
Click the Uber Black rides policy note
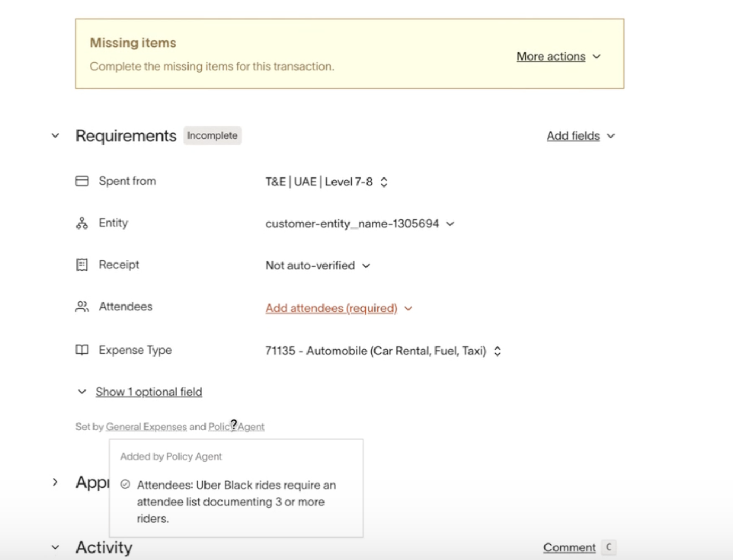click(236, 502)
